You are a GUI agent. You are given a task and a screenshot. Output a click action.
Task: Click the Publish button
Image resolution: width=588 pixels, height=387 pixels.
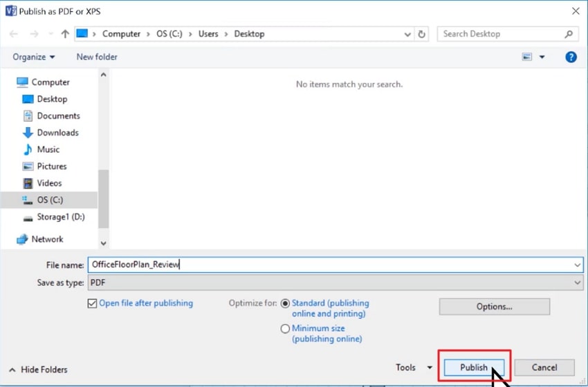click(x=474, y=368)
